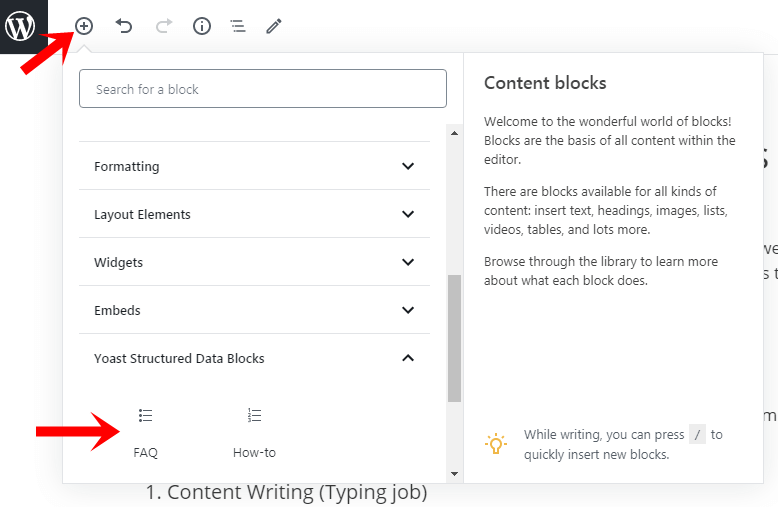Viewport: 778px width, 507px height.
Task: Click the Redo arrow icon
Action: point(163,27)
